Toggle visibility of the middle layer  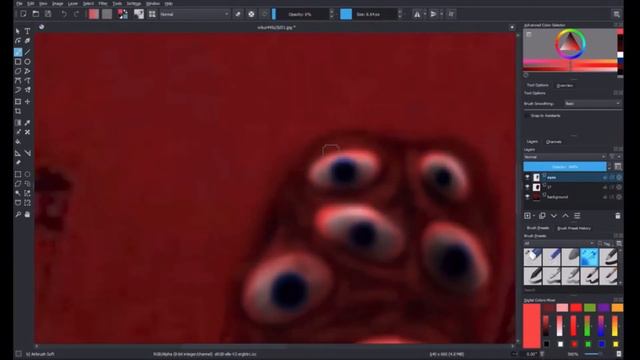[527, 187]
